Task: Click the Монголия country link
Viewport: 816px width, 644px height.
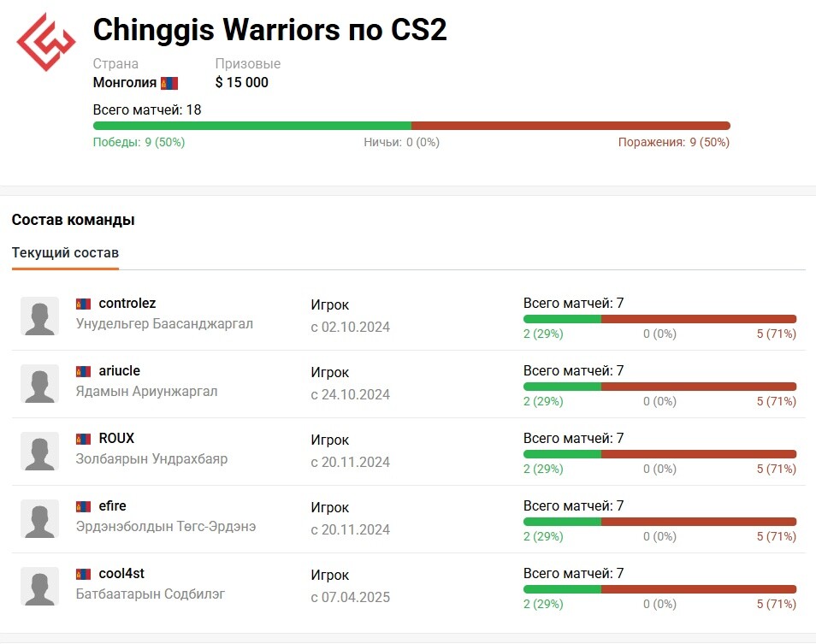Action: click(x=125, y=83)
